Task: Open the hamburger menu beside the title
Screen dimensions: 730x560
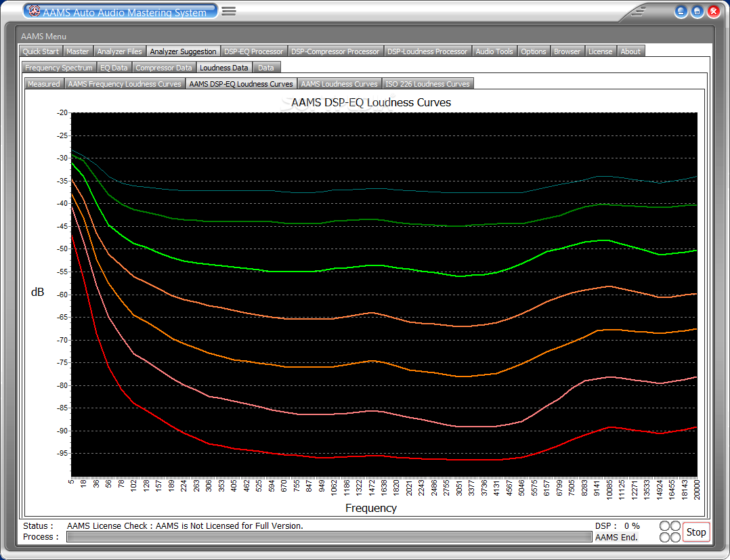Action: pos(229,11)
